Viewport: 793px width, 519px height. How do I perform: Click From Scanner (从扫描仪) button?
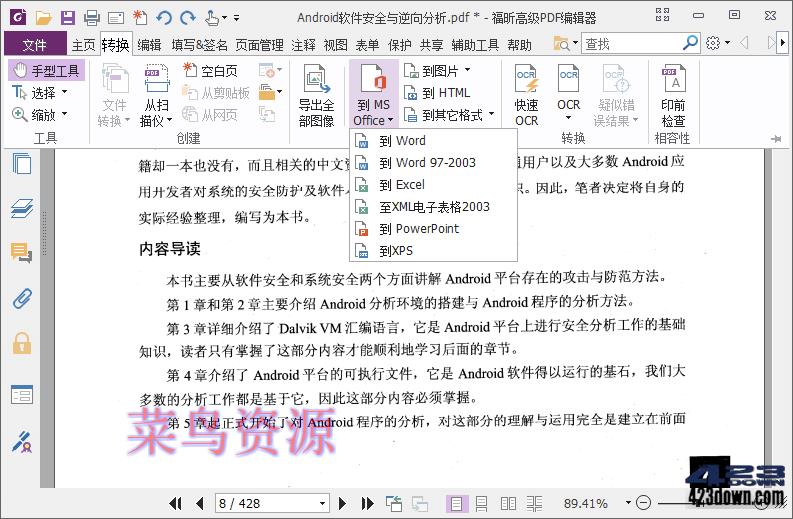(156, 95)
